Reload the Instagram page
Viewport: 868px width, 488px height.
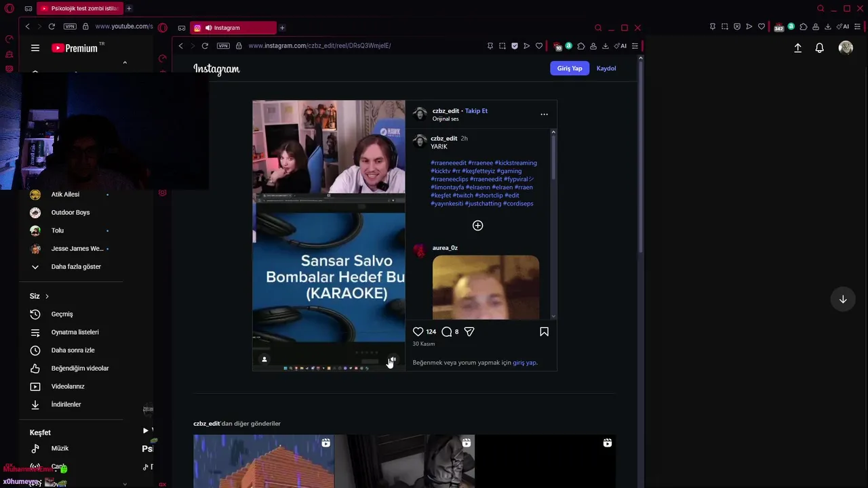point(205,46)
